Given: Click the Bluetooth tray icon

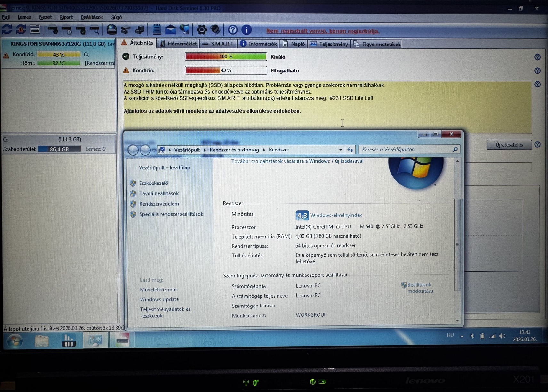Looking at the screenshot, I should (472, 336).
